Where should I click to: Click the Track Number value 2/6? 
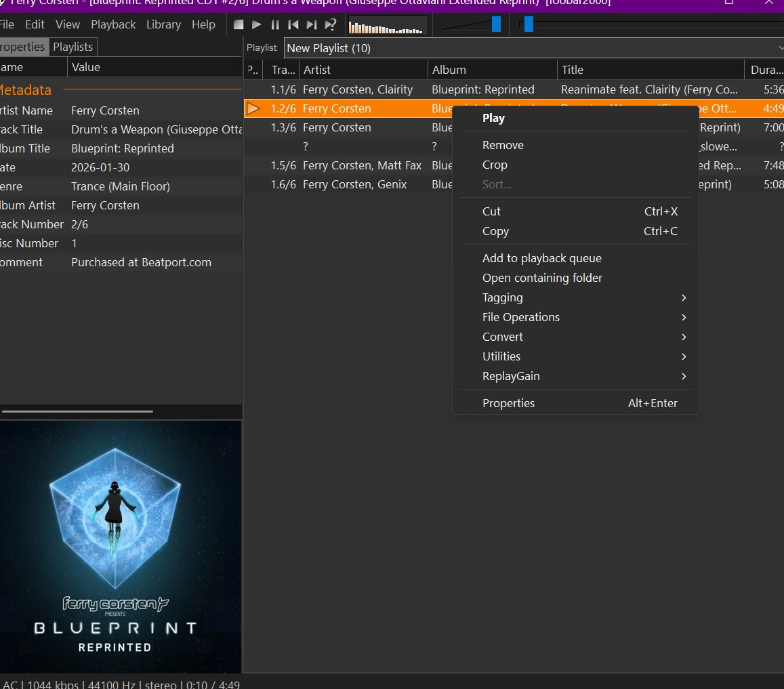[79, 224]
